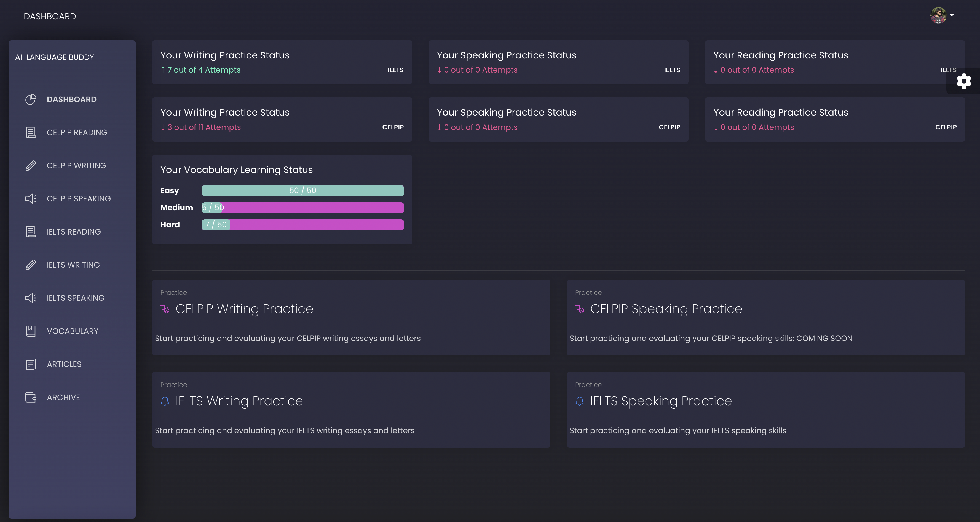Image resolution: width=980 pixels, height=522 pixels.
Task: Click the Vocabulary bookmark icon
Action: [31, 331]
